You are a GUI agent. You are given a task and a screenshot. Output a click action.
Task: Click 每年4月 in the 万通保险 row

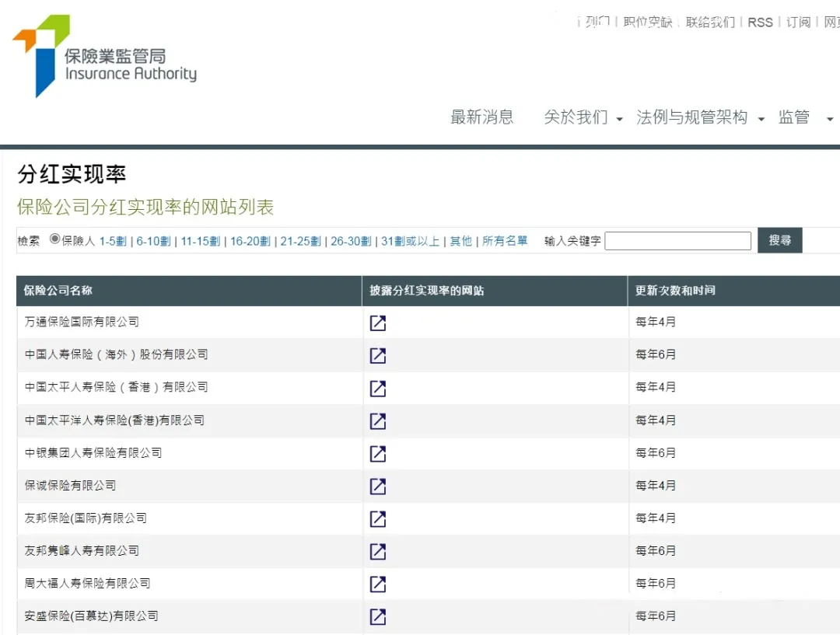(x=656, y=322)
